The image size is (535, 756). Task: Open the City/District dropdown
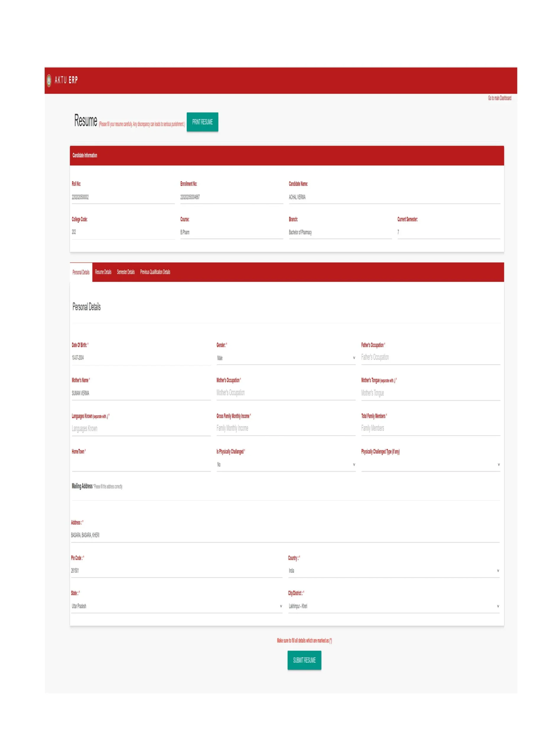[x=393, y=606]
